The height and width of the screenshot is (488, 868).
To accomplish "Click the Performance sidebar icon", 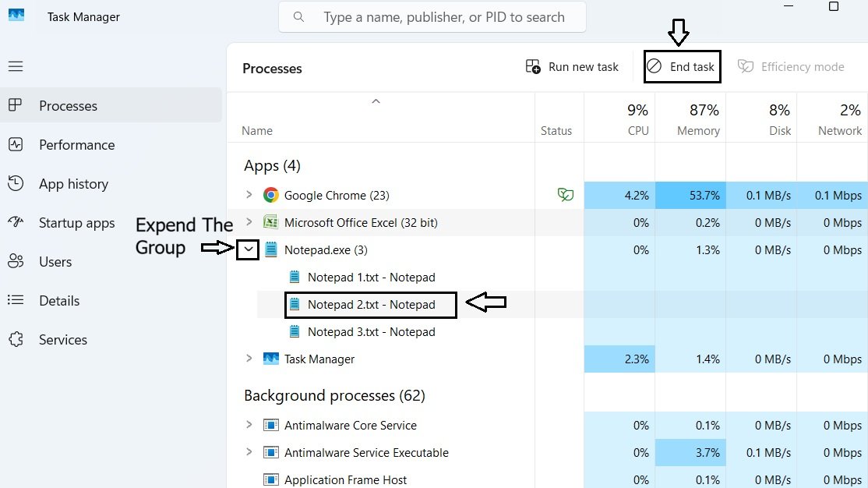I will point(16,144).
